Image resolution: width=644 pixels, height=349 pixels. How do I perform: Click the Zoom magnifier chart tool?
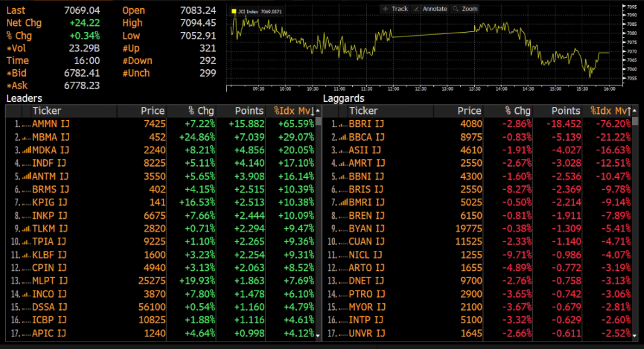[465, 9]
